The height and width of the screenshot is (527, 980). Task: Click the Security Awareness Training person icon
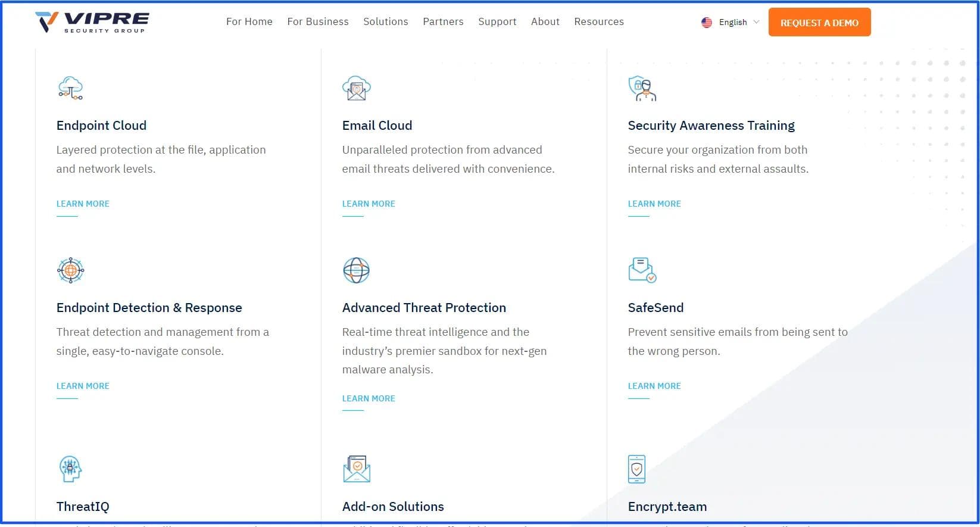point(642,88)
